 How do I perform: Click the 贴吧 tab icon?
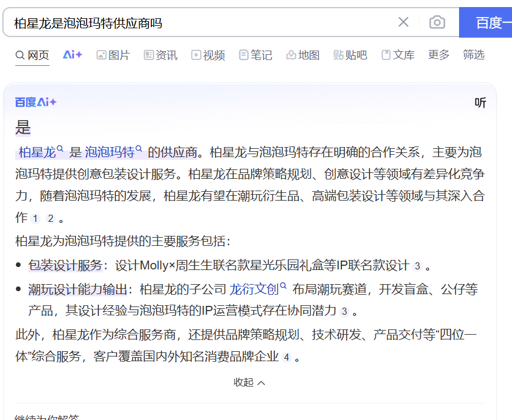(x=338, y=55)
